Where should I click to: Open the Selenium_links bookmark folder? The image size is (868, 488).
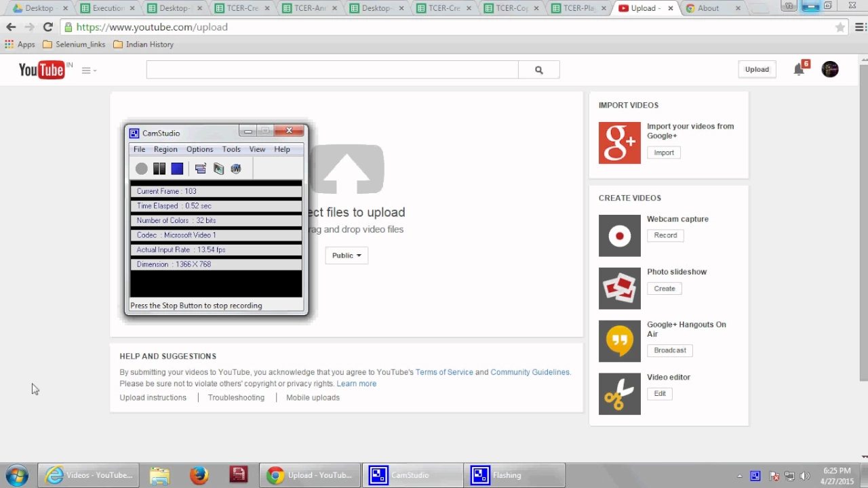tap(74, 44)
